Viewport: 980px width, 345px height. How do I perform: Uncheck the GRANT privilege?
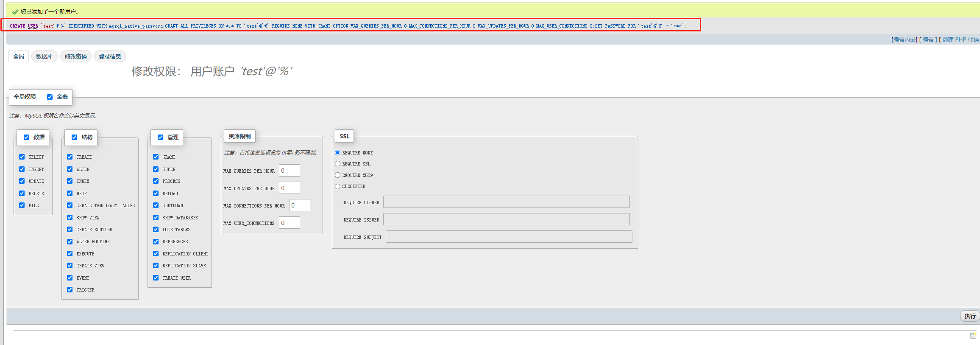(156, 157)
